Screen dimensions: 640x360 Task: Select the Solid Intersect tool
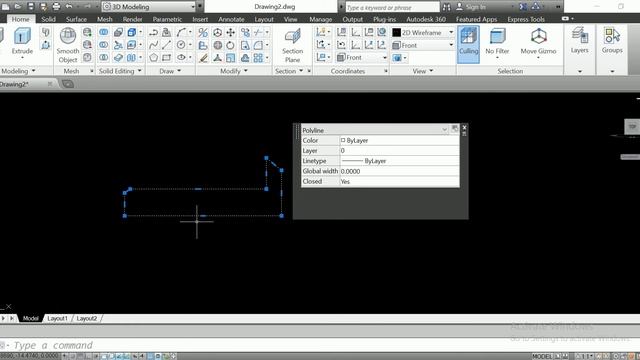(104, 58)
